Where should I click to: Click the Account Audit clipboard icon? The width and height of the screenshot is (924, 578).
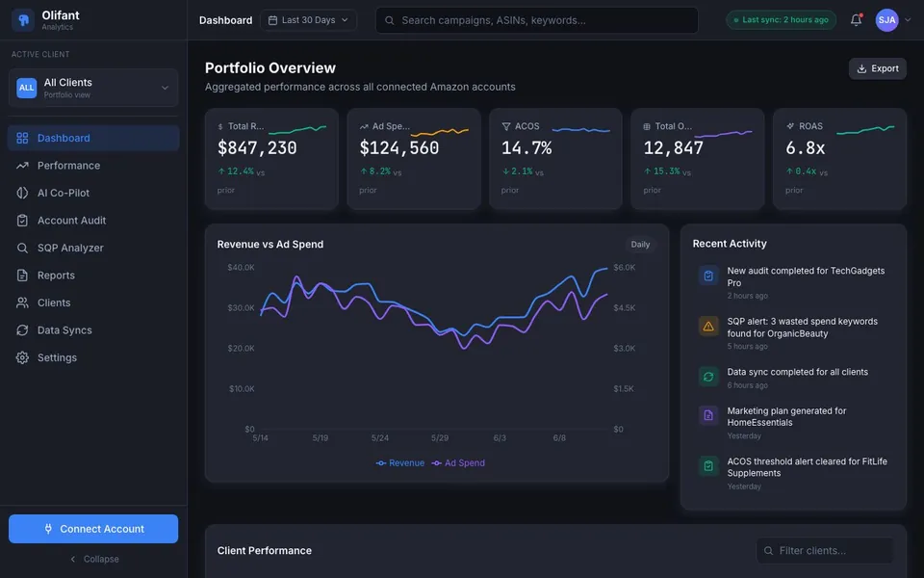coord(22,221)
